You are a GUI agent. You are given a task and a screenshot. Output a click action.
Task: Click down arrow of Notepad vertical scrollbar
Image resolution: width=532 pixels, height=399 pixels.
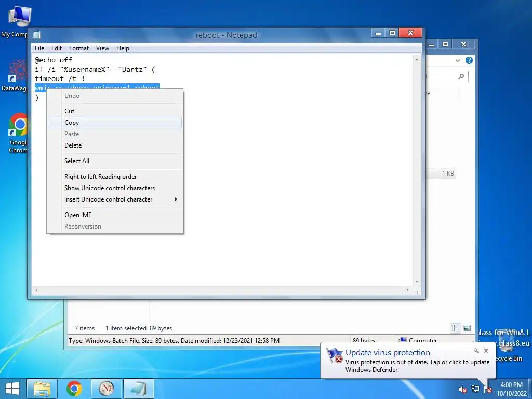[417, 282]
